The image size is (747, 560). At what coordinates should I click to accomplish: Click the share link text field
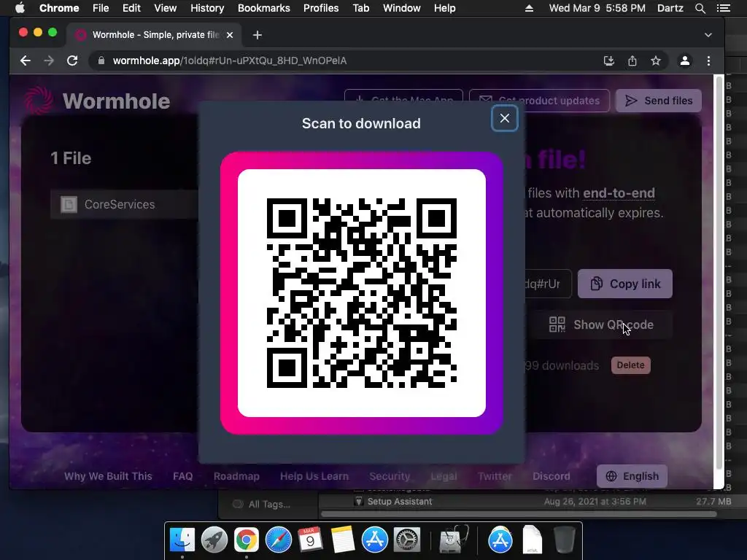(547, 284)
